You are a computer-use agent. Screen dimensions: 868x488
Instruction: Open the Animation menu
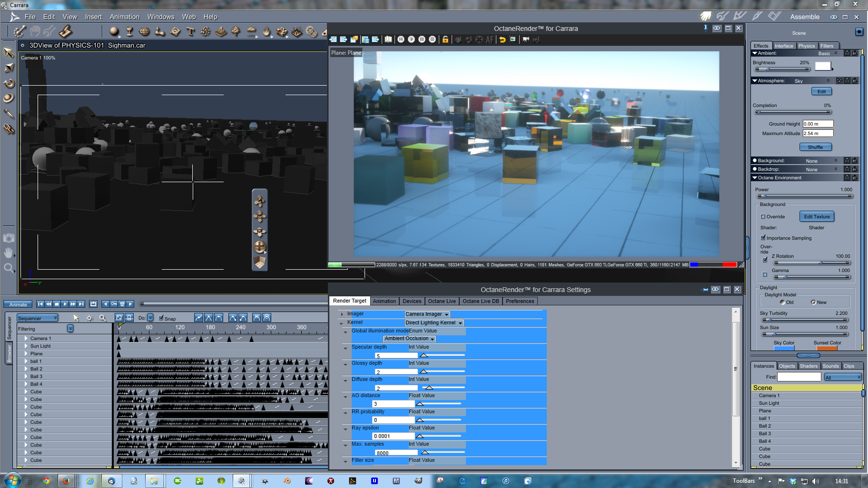tap(124, 17)
